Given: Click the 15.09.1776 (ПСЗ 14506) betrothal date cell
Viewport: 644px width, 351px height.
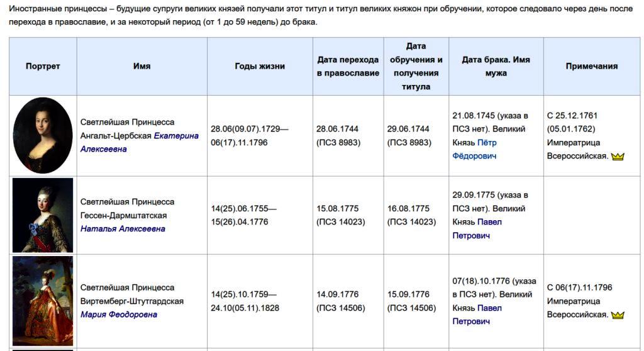Looking at the screenshot, I should [409, 301].
